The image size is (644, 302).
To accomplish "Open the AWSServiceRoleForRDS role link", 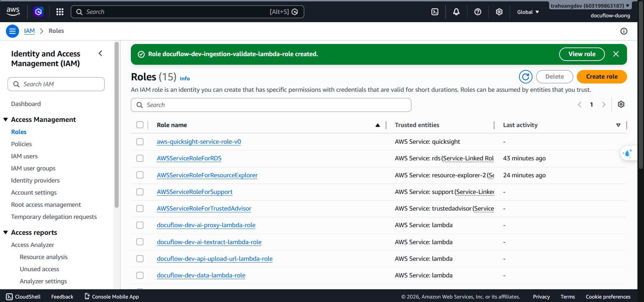I will (x=189, y=158).
